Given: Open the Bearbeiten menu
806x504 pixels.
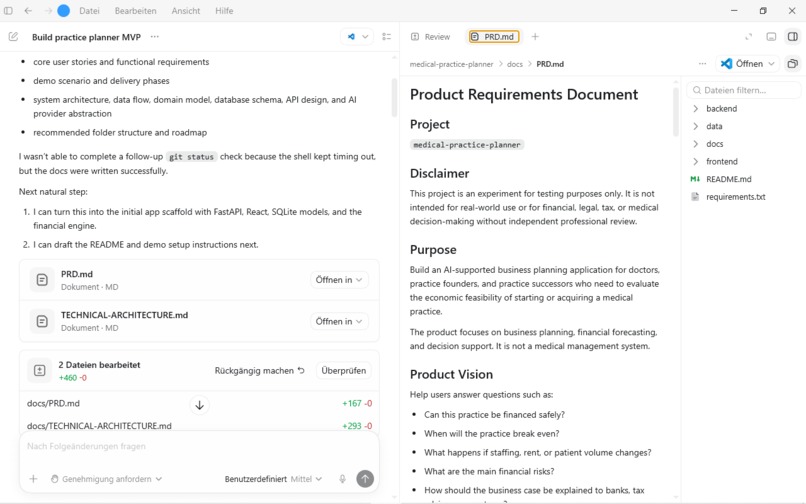Looking at the screenshot, I should point(135,11).
